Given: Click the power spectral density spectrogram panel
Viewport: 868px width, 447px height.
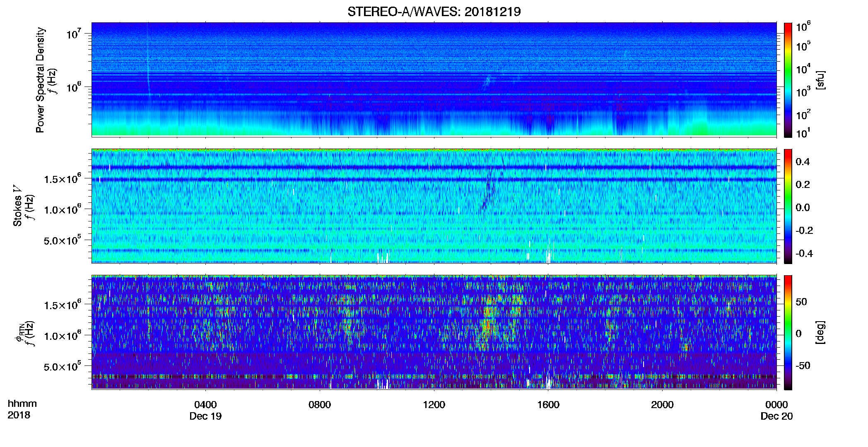Looking at the screenshot, I should tap(434, 79).
